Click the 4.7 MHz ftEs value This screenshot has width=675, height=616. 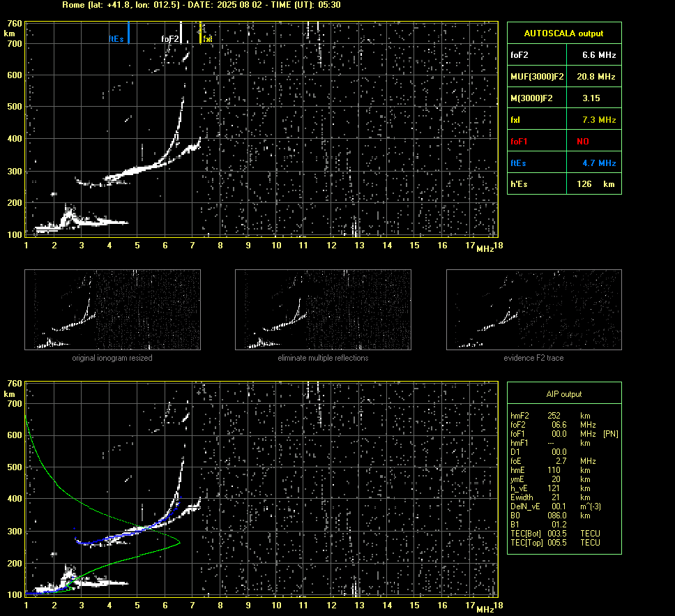[599, 163]
